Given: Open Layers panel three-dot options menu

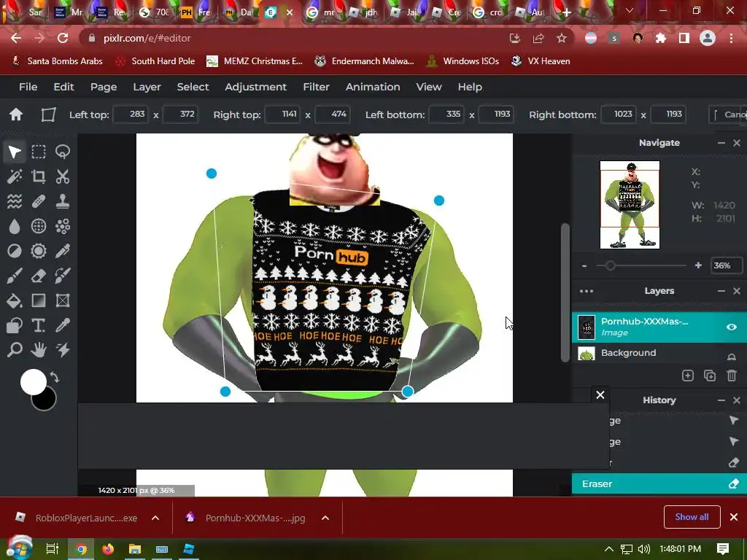Looking at the screenshot, I should (x=587, y=291).
